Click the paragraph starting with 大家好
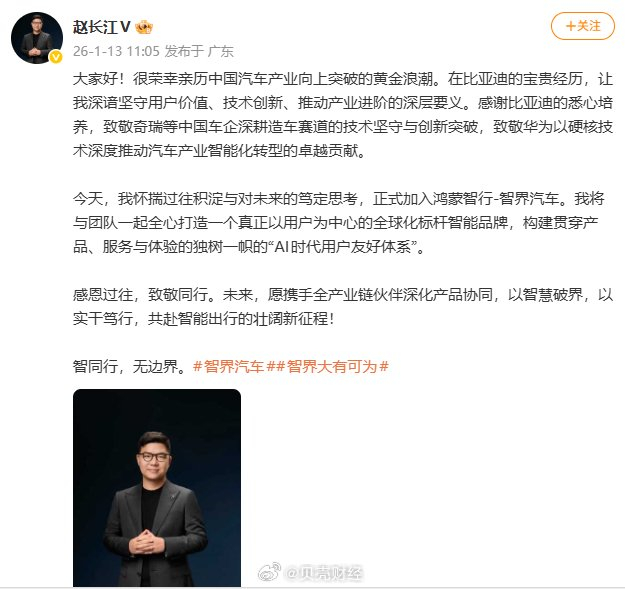Viewport: 625px width, 589px height. point(343,115)
